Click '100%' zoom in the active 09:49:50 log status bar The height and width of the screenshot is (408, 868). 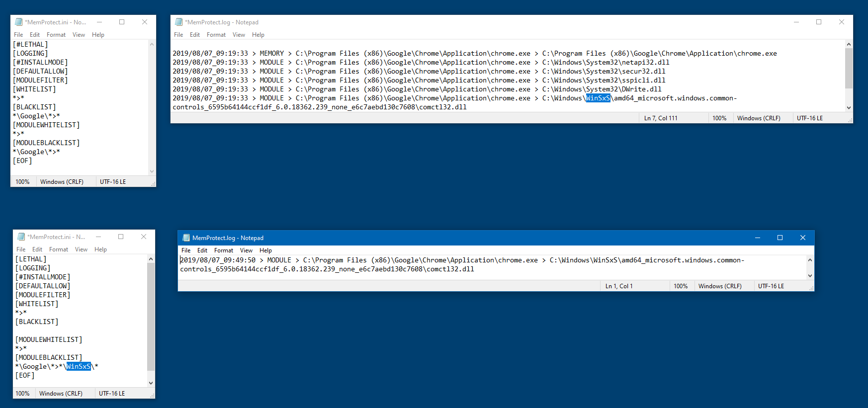click(x=681, y=286)
